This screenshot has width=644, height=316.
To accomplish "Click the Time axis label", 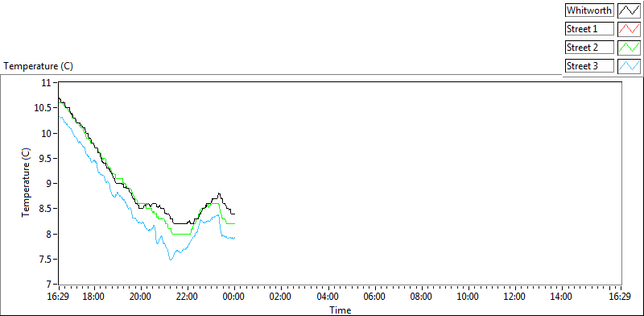I will [x=340, y=310].
